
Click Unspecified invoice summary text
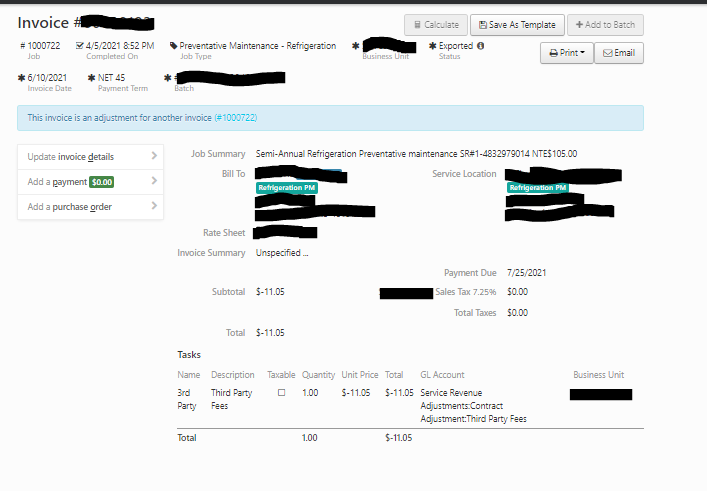click(282, 253)
